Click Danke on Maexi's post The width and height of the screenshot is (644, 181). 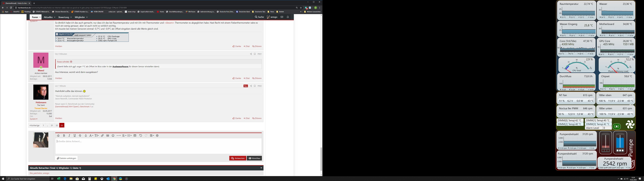237,78
